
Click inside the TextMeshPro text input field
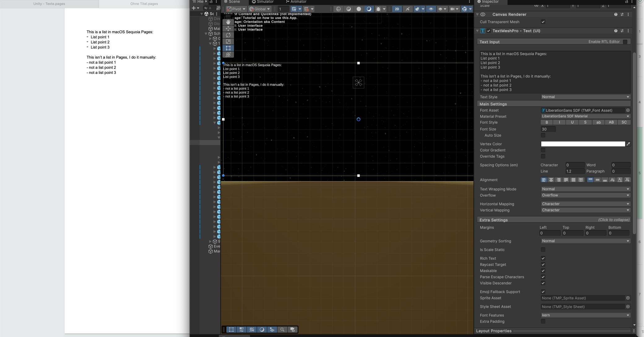(x=554, y=71)
